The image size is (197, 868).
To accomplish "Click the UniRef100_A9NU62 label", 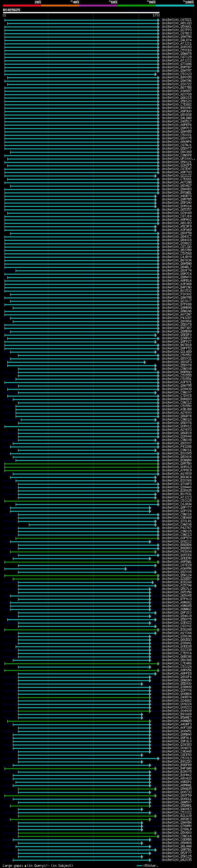I will [177, 603].
